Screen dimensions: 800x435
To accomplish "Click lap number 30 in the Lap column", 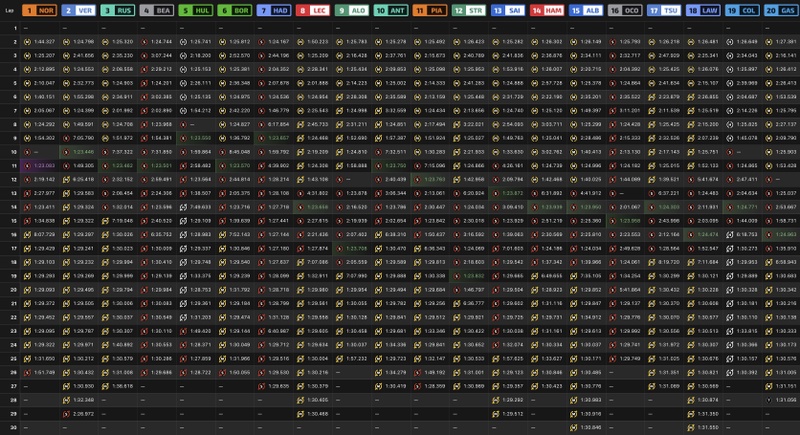I will click(14, 428).
